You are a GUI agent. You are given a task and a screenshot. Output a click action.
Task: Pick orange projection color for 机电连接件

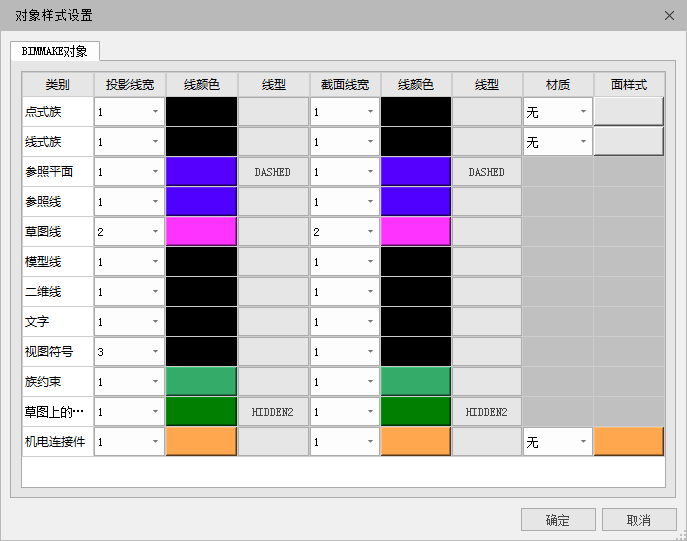tap(201, 442)
